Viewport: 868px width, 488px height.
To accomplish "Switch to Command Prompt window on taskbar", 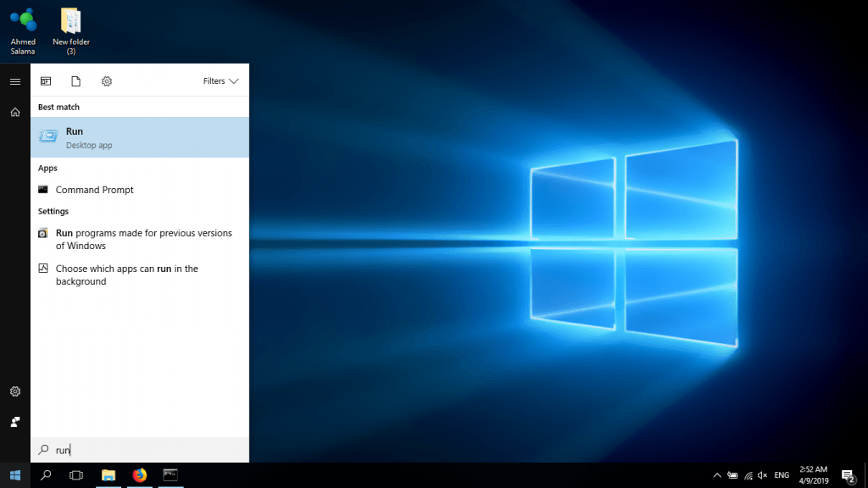I will [170, 475].
